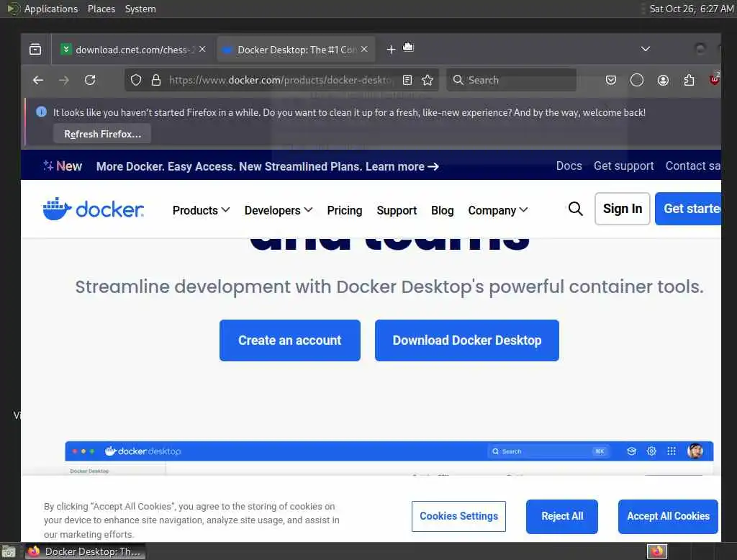Click Contact sales link
The image size is (737, 560).
click(693, 166)
